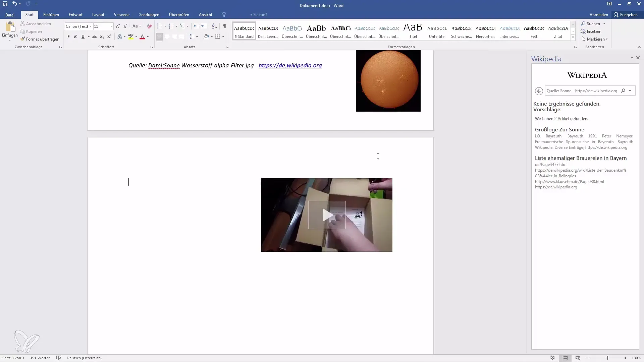This screenshot has width=644, height=362.
Task: Adjust the zoom slider handle
Action: click(607, 358)
